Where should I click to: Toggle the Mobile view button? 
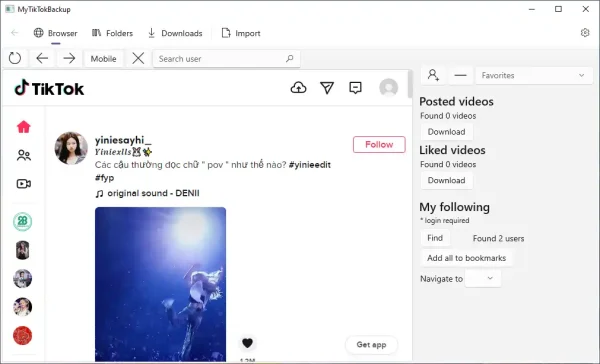(x=103, y=59)
